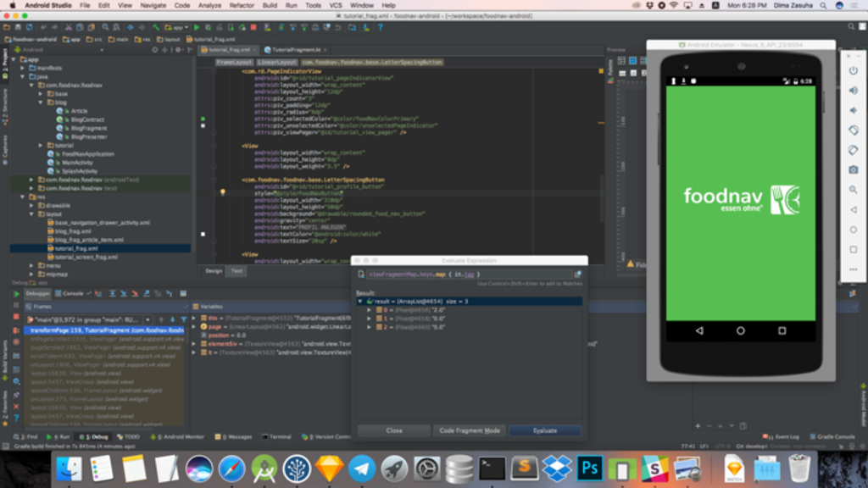Pause the program in debug panel
The height and width of the screenshot is (488, 868).
click(16, 305)
